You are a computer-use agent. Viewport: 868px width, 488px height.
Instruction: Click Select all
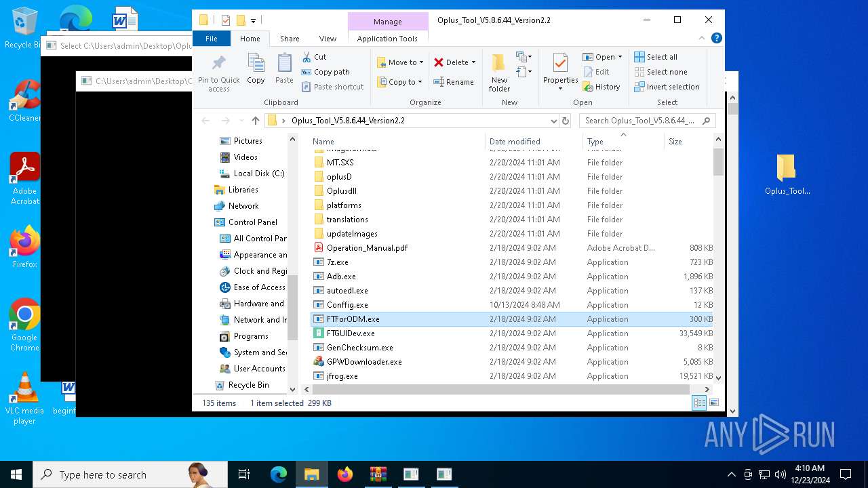[x=656, y=57]
